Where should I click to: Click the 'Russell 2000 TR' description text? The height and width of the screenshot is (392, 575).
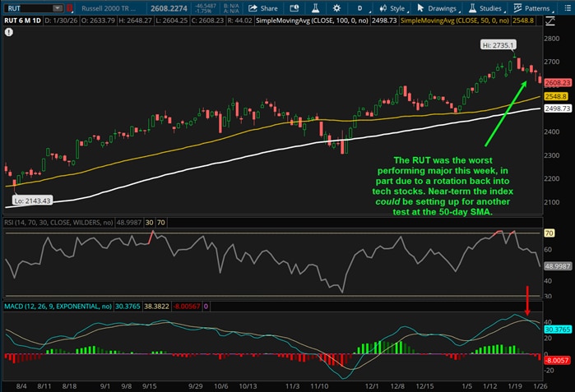(x=109, y=8)
